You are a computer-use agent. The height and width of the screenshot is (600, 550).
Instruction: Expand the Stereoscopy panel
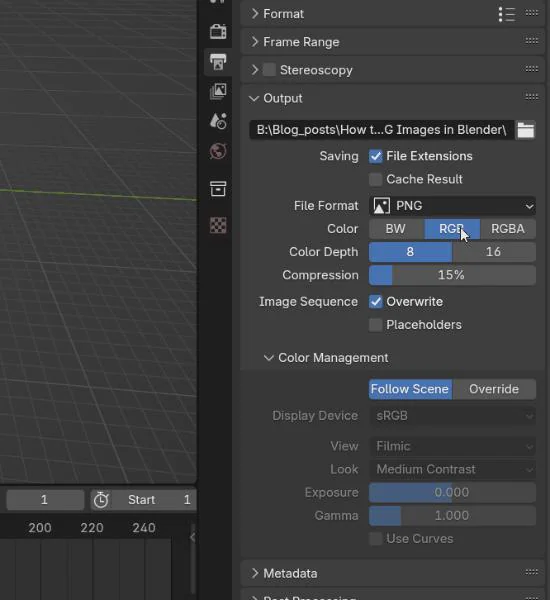pyautogui.click(x=255, y=70)
